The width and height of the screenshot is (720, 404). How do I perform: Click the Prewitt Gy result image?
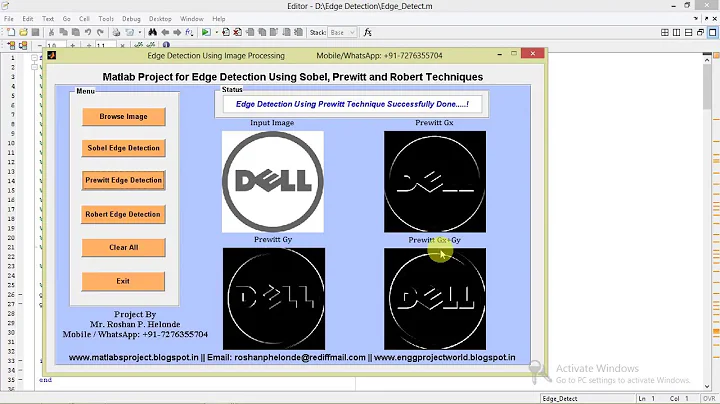[274, 299]
